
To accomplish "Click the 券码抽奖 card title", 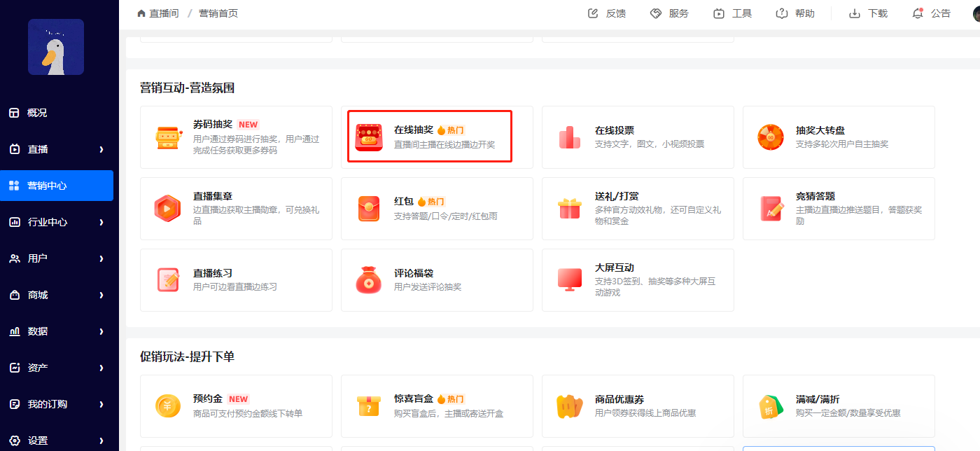I will 213,125.
